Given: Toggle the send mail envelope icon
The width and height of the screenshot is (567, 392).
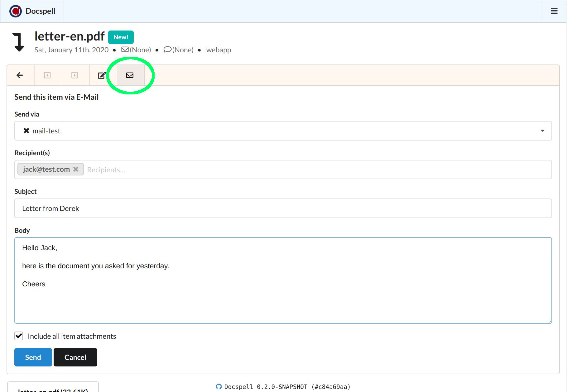Looking at the screenshot, I should click(x=130, y=75).
